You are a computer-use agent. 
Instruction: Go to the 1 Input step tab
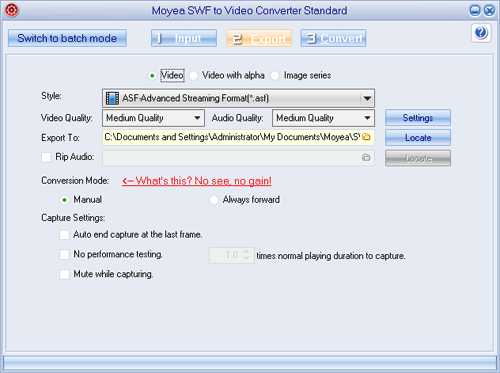click(x=184, y=38)
